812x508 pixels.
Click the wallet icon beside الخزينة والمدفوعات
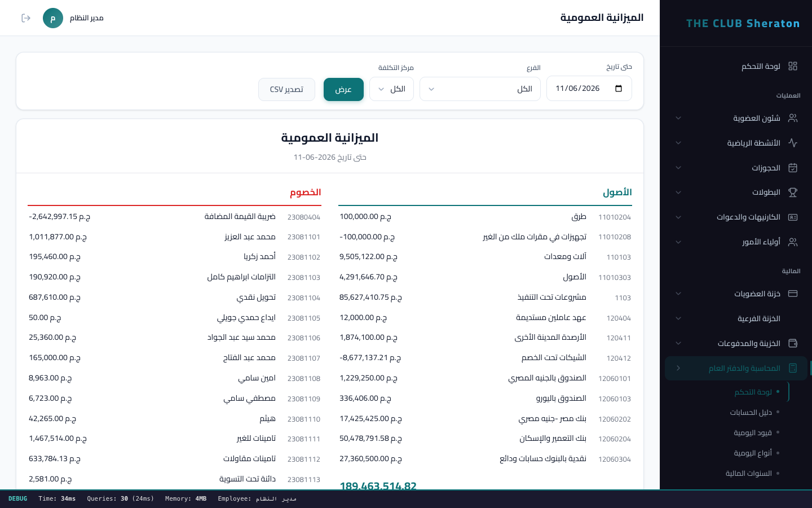pos(793,343)
